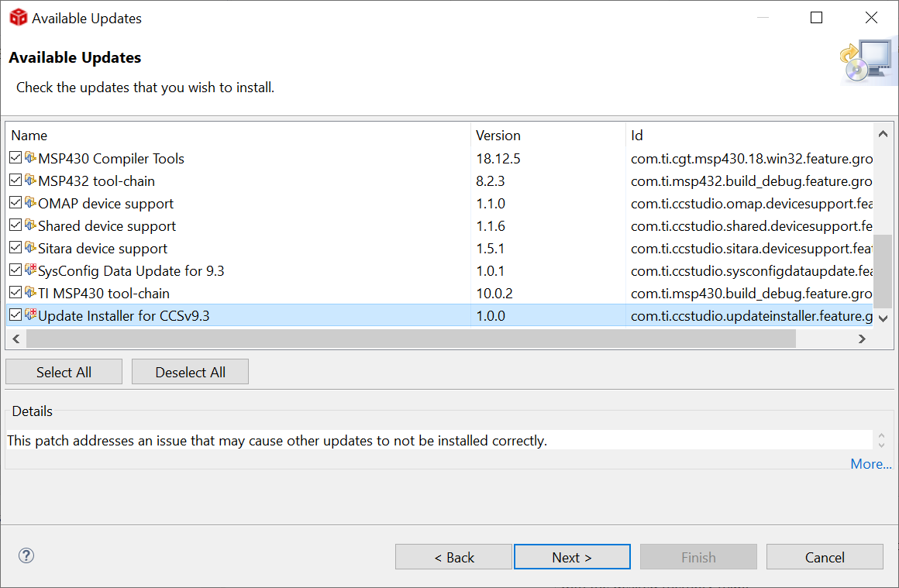The image size is (899, 588).
Task: Click the horizontal scrollbar right arrow
Action: (x=862, y=339)
